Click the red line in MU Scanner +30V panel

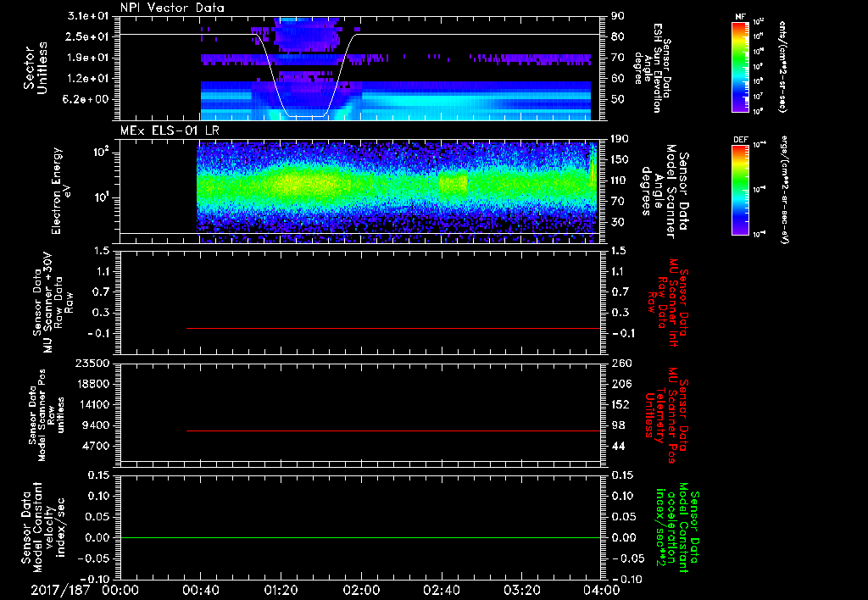(393, 328)
